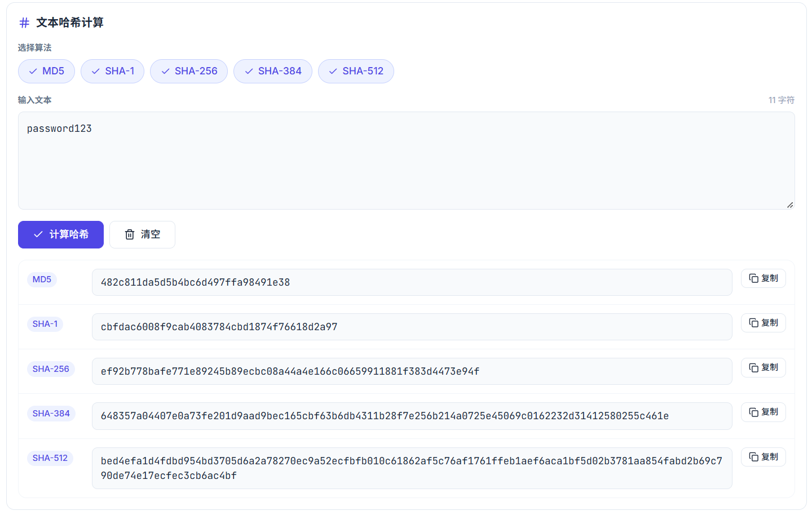This screenshot has height=515, width=812.
Task: Click the SHA-512 result row label
Action: 50,458
